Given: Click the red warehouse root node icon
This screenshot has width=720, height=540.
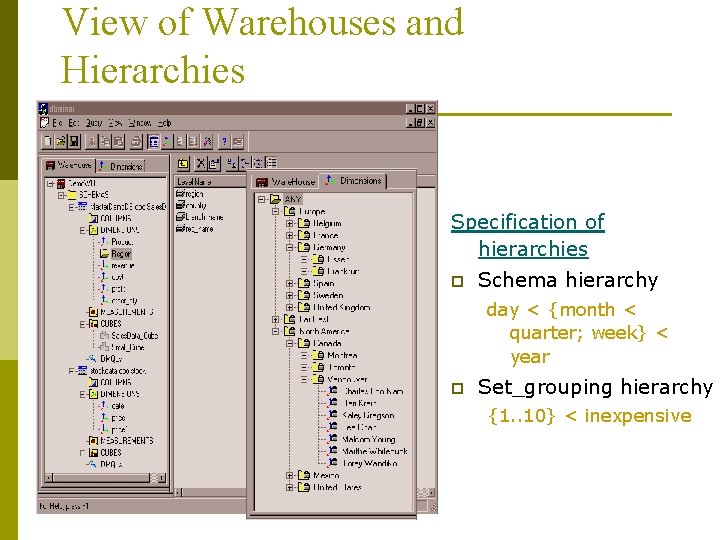Looking at the screenshot, I should pos(61,184).
